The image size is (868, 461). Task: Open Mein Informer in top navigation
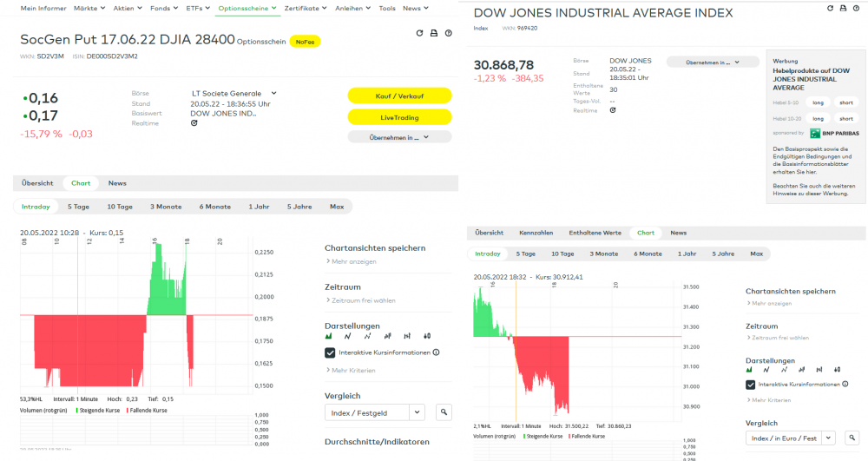43,9
